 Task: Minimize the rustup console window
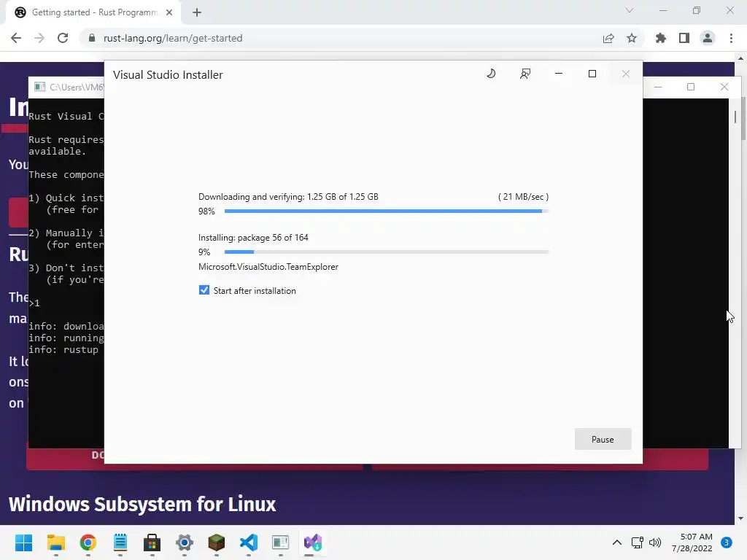click(658, 87)
